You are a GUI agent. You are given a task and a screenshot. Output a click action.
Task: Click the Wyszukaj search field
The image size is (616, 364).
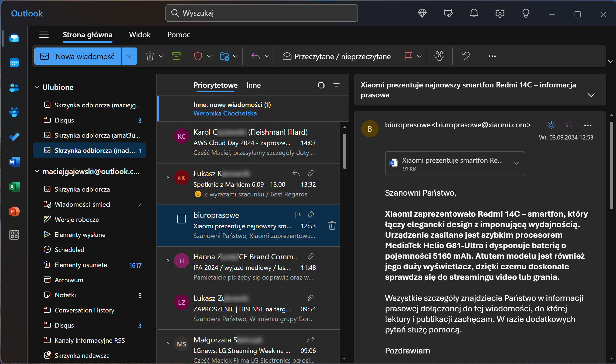(x=261, y=13)
